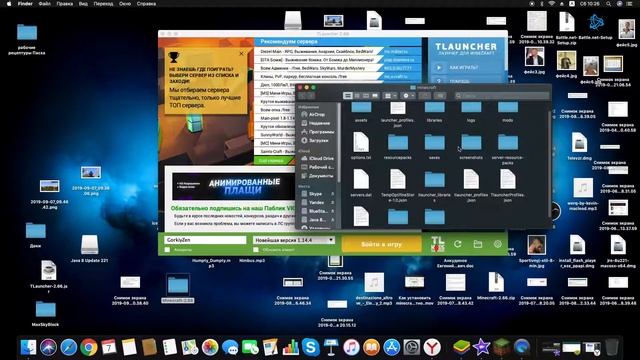Open Skype from the Dock
Image resolution: width=640 pixels, height=360 pixels.
[311, 347]
